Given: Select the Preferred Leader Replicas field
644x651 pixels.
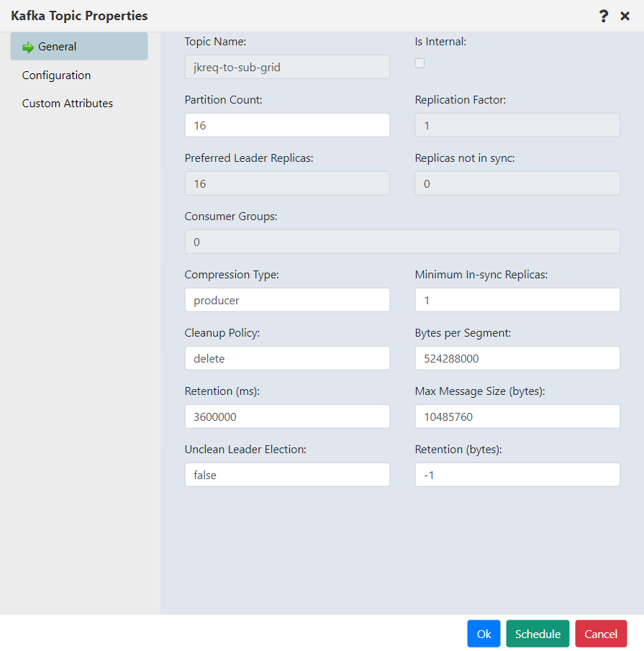Looking at the screenshot, I should pyautogui.click(x=287, y=183).
